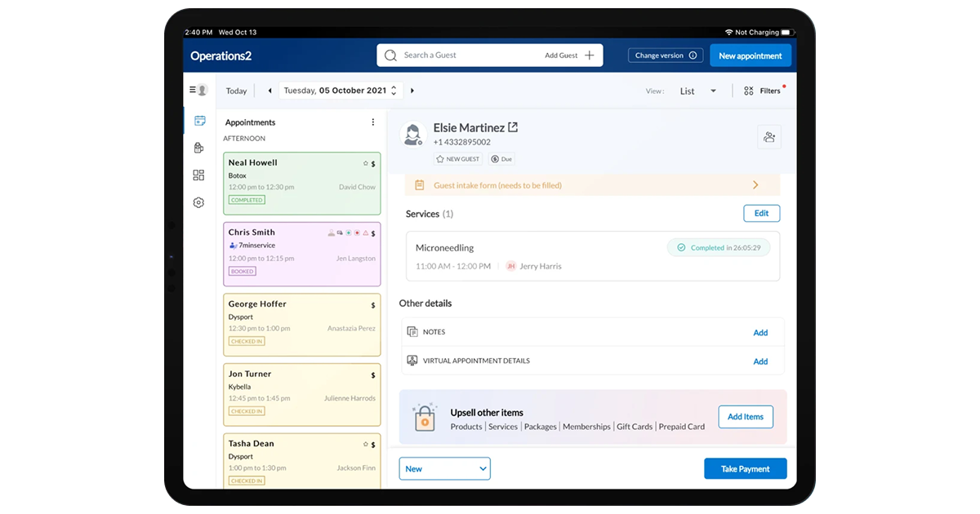The height and width of the screenshot is (514, 980).
Task: Click the Change version button
Action: click(666, 55)
